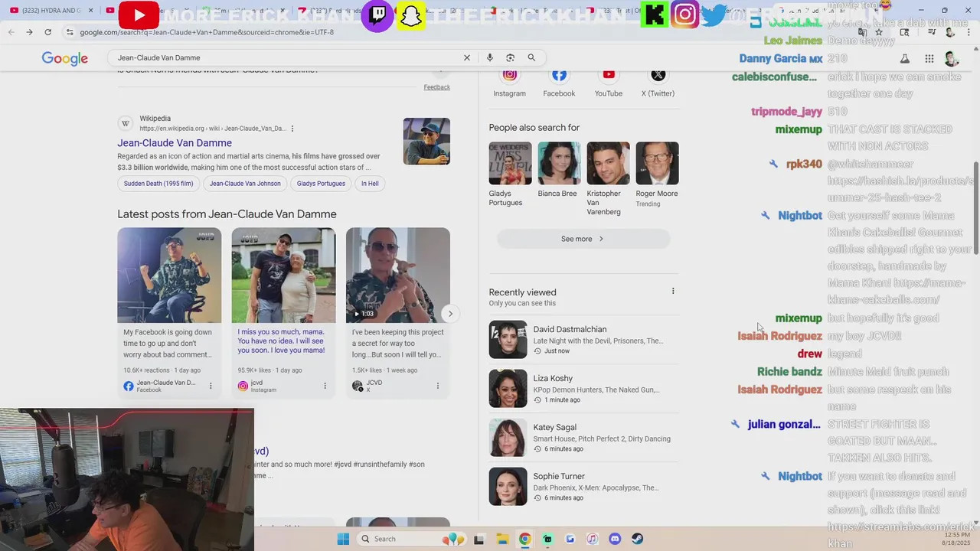980x551 pixels.
Task: Open the Wikipedia result three-dot menu
Action: click(292, 129)
